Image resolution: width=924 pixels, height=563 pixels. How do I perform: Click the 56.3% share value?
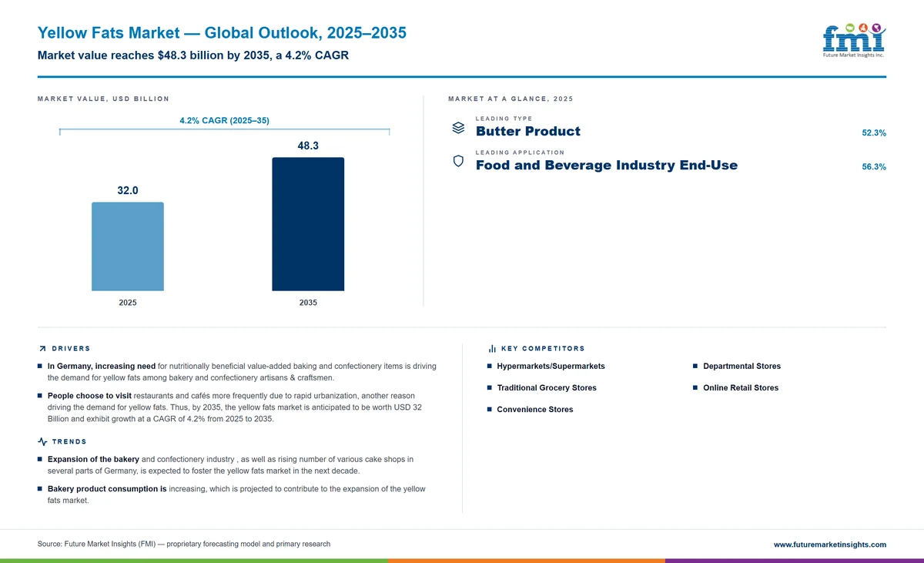pos(874,167)
